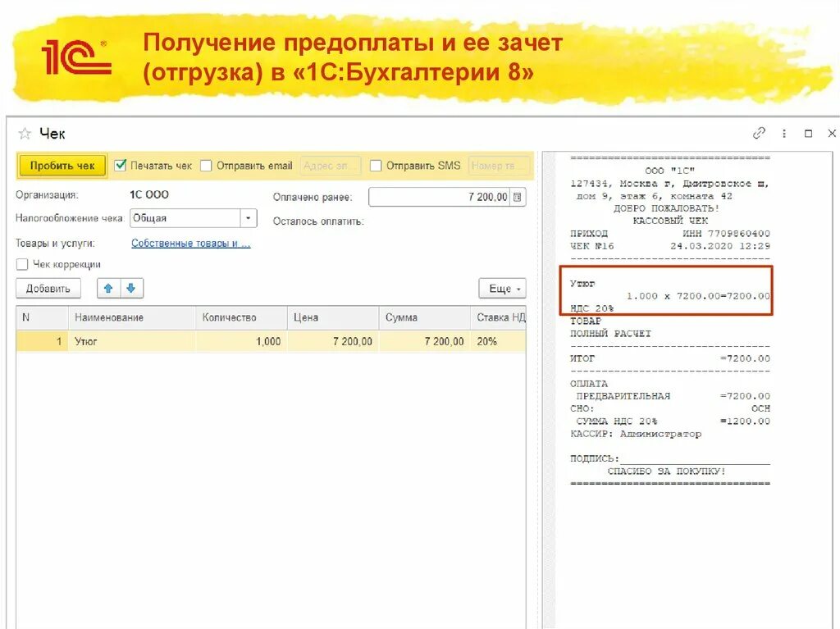Screen dimensions: 840x629
Task: Click the 1С ООО organization value
Action: pos(149,194)
